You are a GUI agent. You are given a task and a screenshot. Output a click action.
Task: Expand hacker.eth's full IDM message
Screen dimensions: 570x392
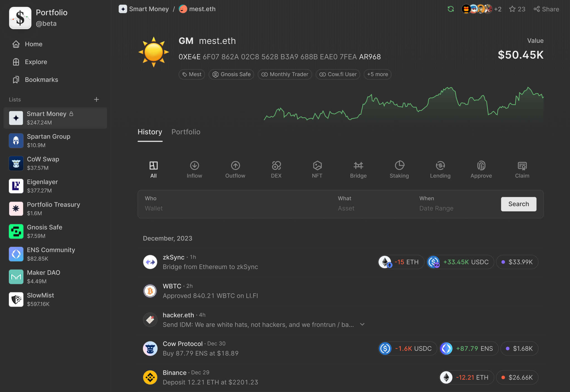click(362, 324)
